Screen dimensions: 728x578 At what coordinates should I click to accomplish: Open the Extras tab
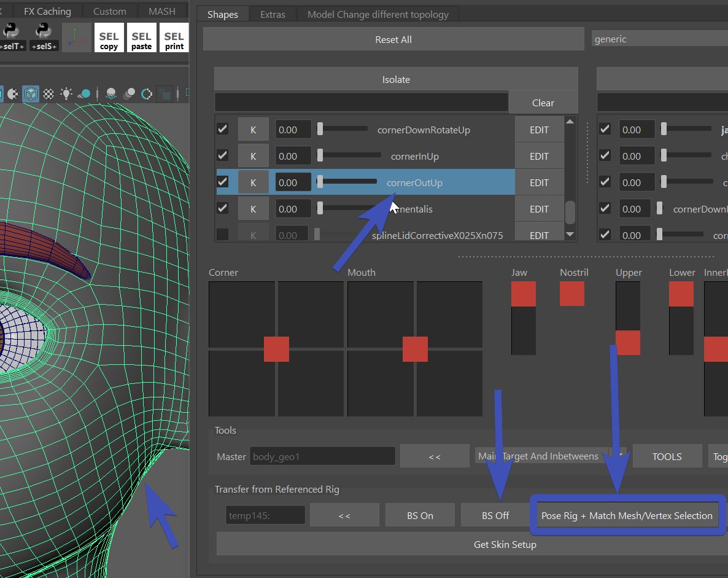click(273, 14)
